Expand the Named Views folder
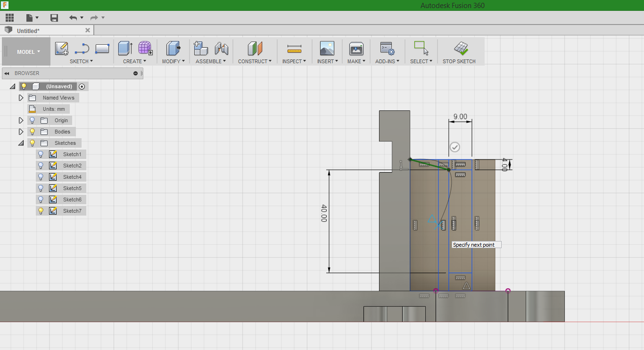Viewport: 644px width, 350px height. pyautogui.click(x=21, y=98)
